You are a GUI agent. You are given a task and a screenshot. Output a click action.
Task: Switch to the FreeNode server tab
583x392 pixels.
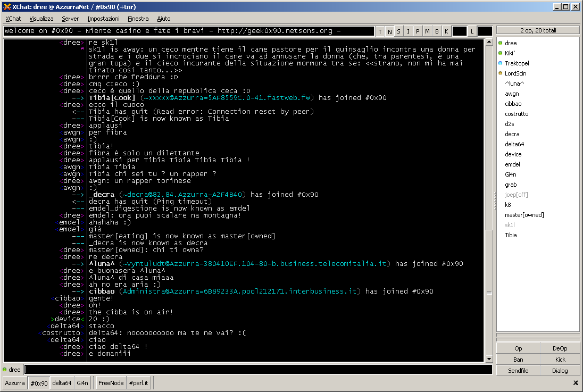tap(111, 383)
